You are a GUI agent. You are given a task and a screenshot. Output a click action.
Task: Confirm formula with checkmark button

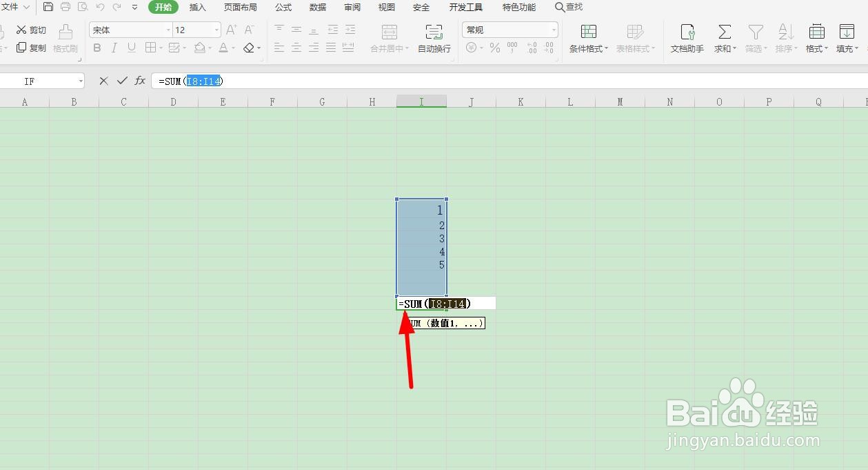pyautogui.click(x=122, y=81)
